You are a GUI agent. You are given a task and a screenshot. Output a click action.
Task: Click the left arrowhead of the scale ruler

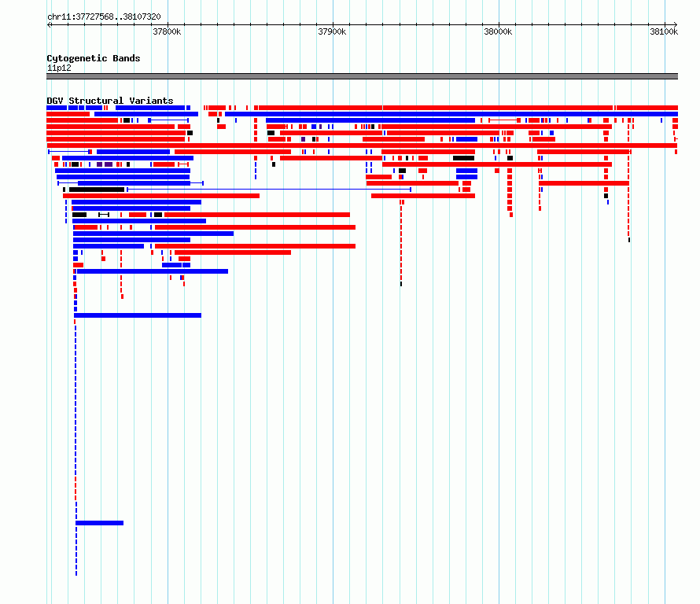point(49,25)
